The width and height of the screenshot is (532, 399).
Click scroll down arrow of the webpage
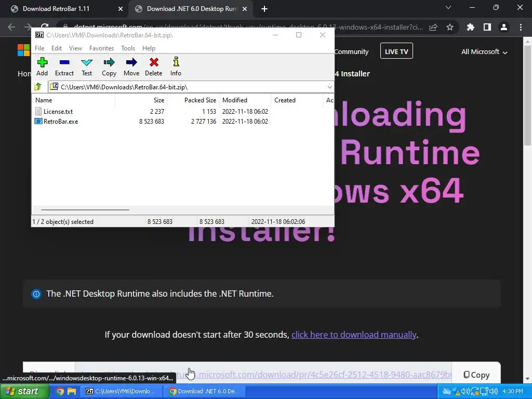527,379
